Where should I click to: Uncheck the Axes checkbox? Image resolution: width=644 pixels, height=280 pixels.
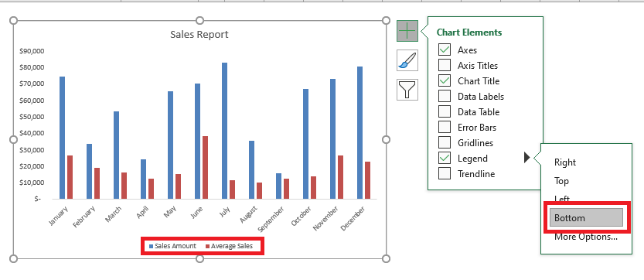445,50
